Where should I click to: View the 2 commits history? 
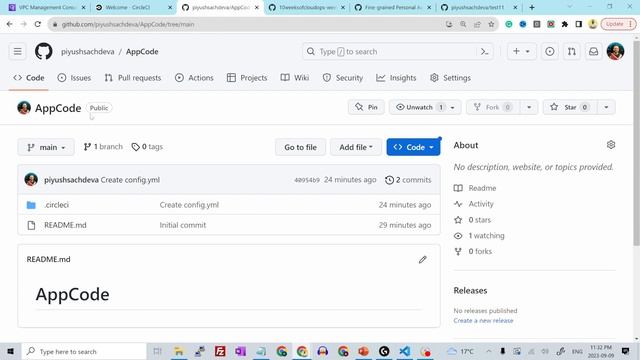(x=408, y=180)
